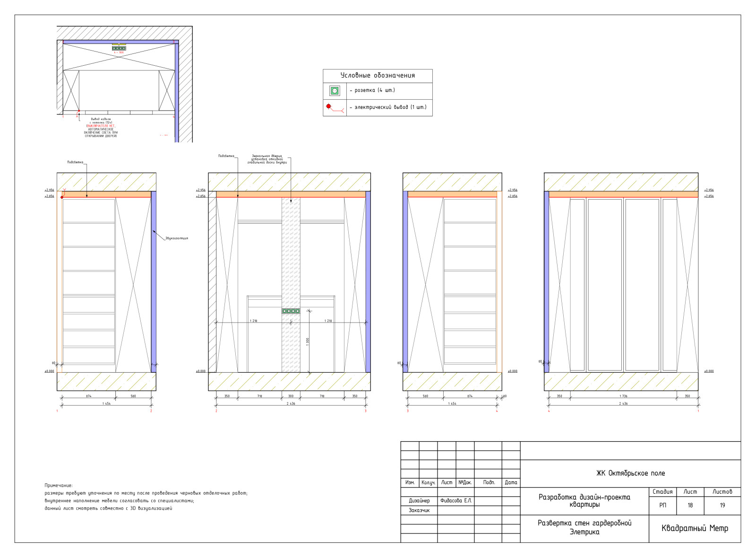Click the 'Зеркальная дверца' annotation text
The height and width of the screenshot is (558, 756).
(x=267, y=156)
